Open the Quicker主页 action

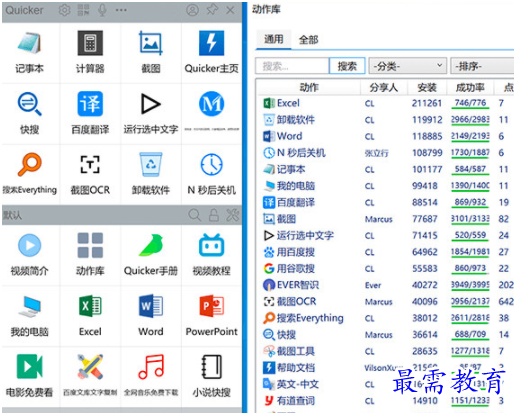point(211,53)
